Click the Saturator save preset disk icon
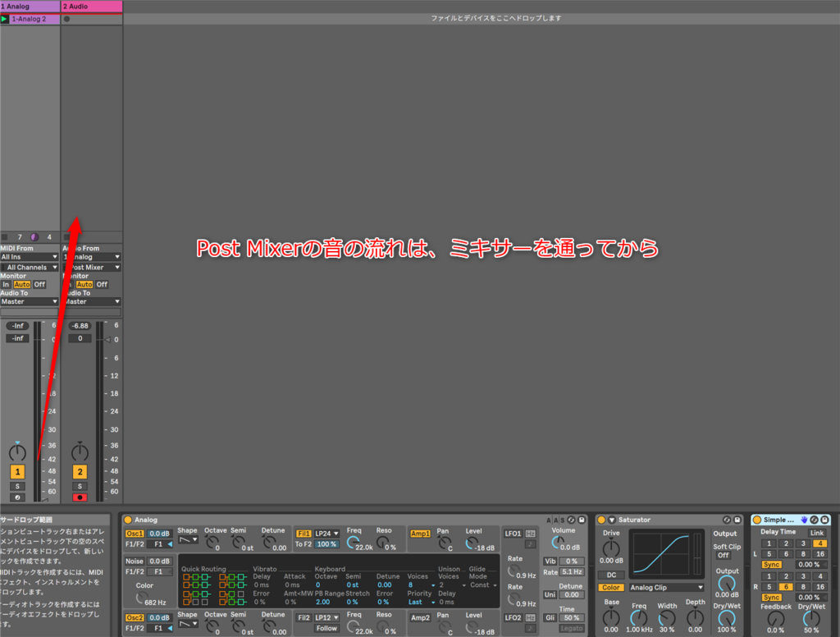The height and width of the screenshot is (637, 840). pyautogui.click(x=737, y=520)
